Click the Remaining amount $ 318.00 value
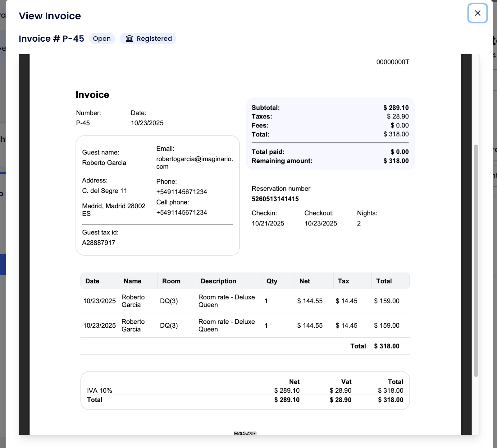This screenshot has width=497, height=448. point(396,161)
